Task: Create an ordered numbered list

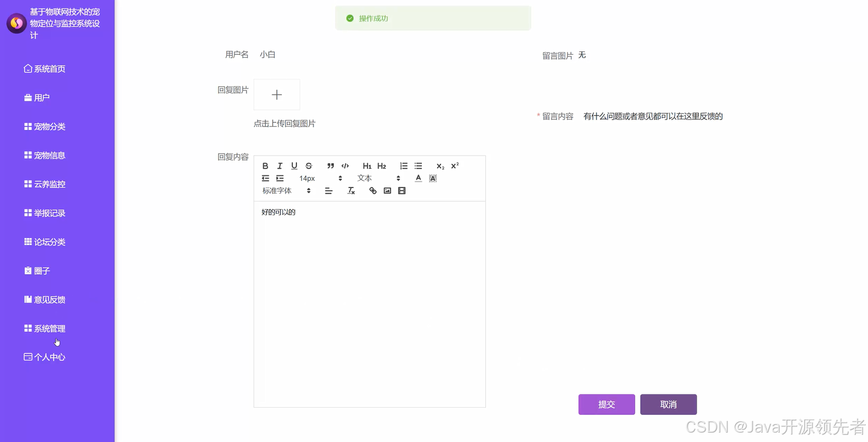Action: click(404, 166)
